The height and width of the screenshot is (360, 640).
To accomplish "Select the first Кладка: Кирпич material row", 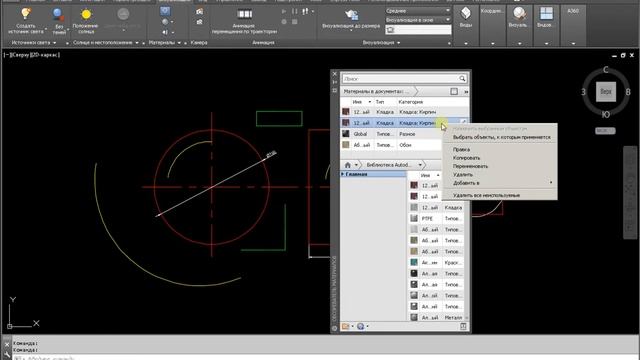I will pyautogui.click(x=404, y=112).
